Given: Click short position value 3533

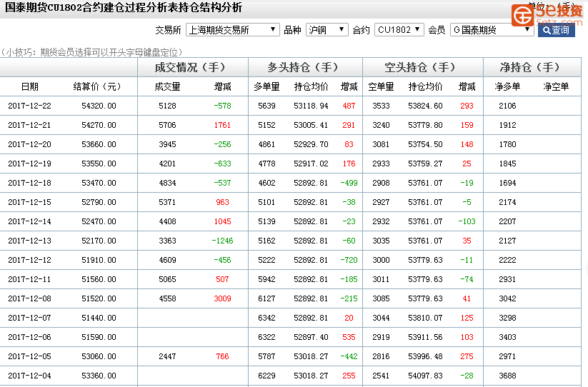Looking at the screenshot, I should 381,106.
